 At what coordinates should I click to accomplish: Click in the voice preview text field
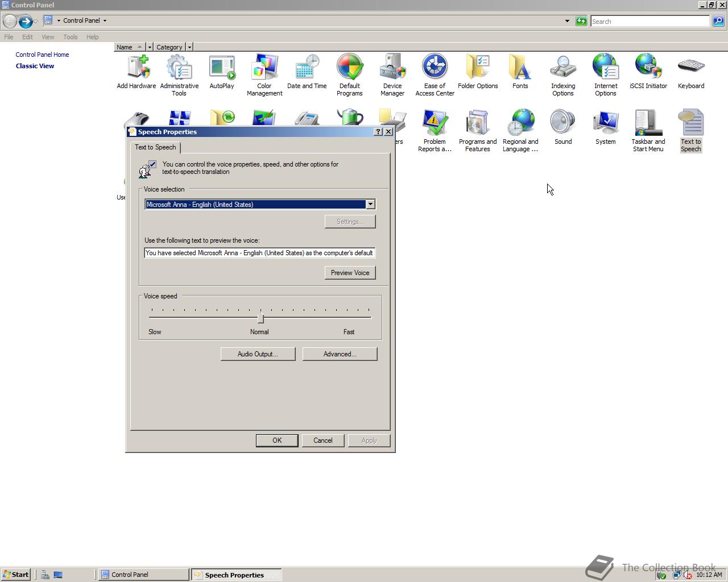point(260,253)
